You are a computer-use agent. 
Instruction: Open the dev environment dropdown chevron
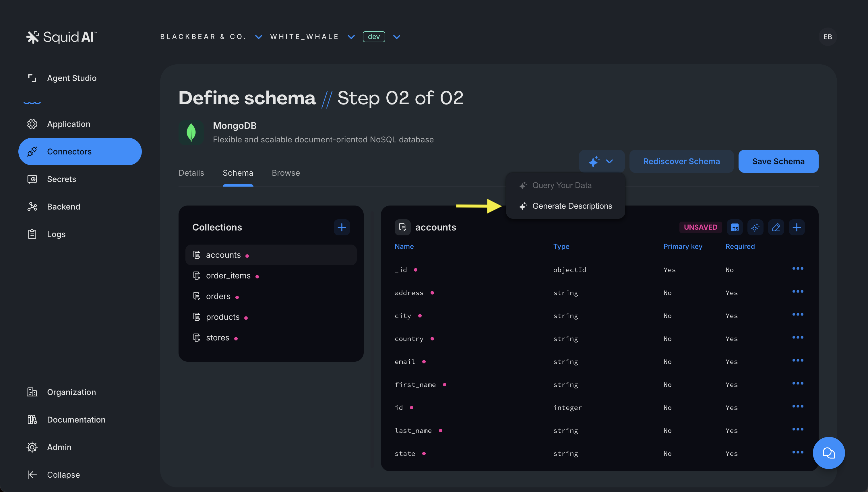[397, 37]
